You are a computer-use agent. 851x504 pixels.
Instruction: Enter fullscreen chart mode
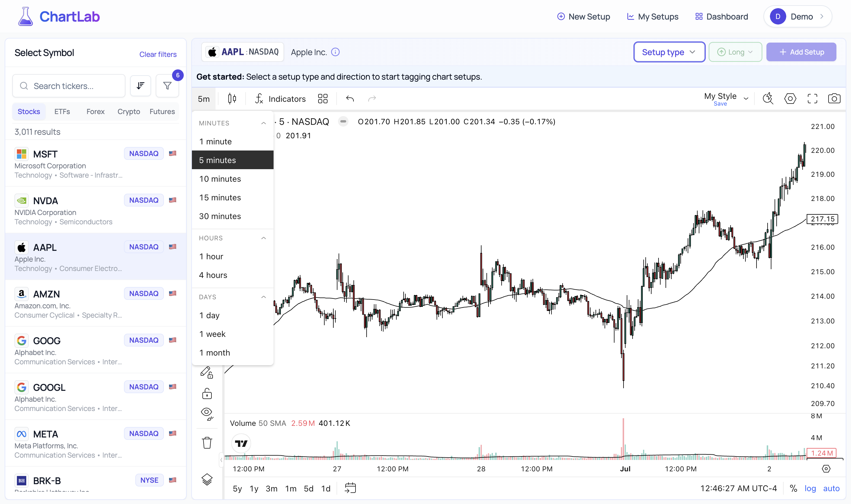click(812, 99)
